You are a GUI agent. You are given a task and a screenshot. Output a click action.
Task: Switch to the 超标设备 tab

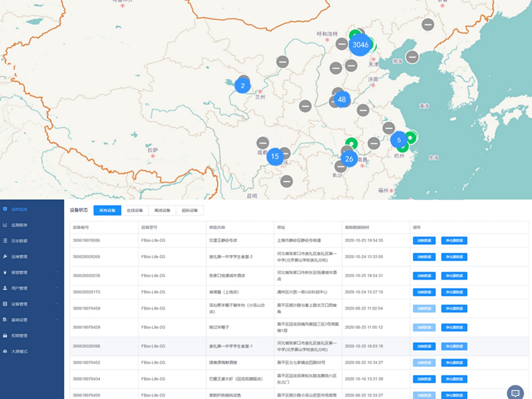(x=190, y=210)
